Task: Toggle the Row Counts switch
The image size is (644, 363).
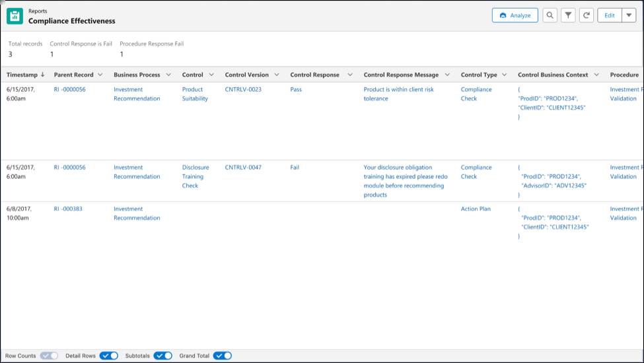Action: point(50,356)
